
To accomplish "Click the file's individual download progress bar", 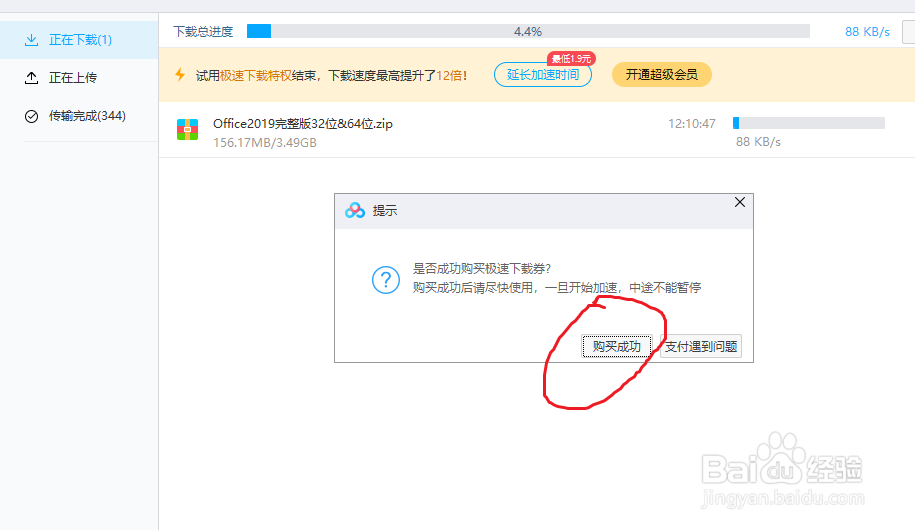I will click(x=809, y=123).
